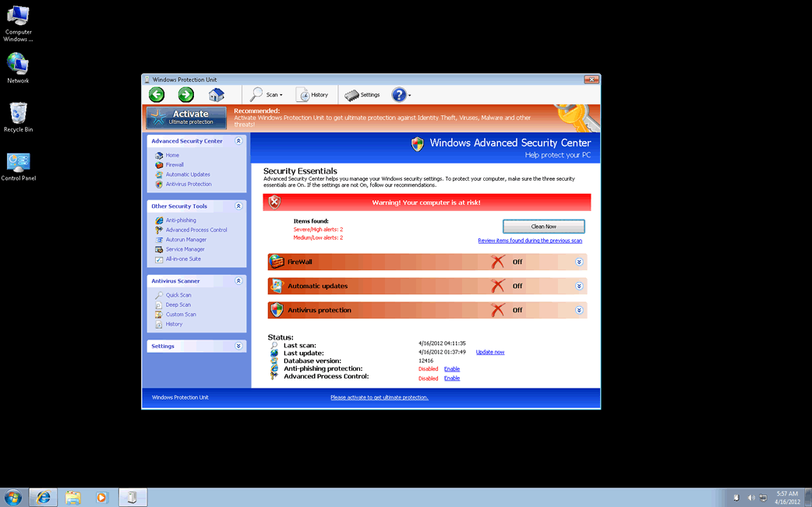The height and width of the screenshot is (507, 812).
Task: Expand the Antivirus protection row details
Action: click(579, 310)
